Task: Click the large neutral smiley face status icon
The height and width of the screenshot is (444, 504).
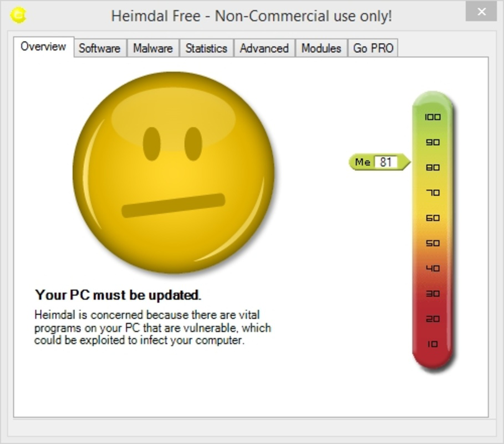Action: tap(174, 173)
